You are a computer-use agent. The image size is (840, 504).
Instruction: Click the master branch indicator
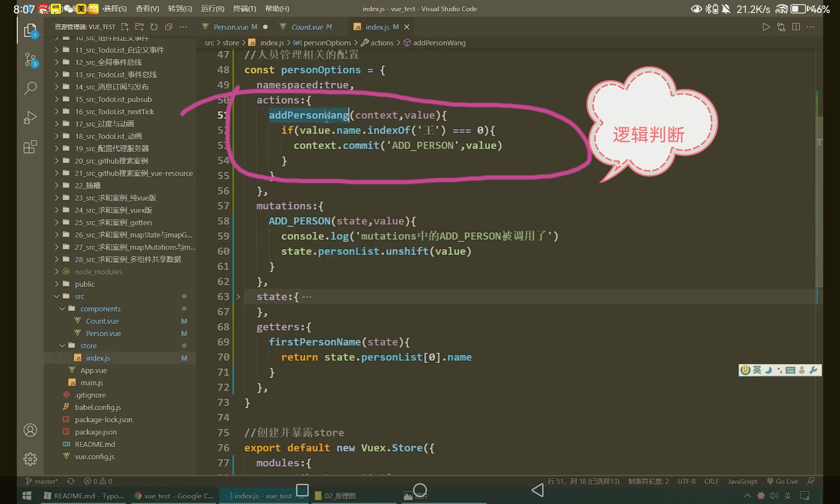coord(42,481)
